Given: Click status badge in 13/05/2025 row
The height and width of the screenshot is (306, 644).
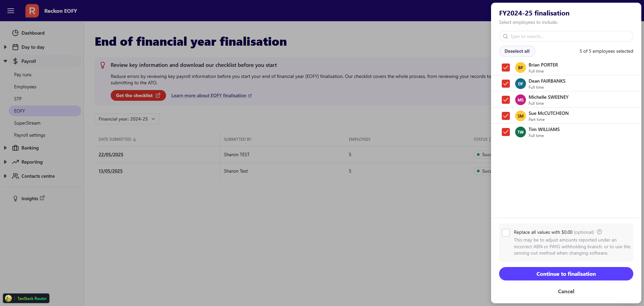Looking at the screenshot, I should [483, 171].
